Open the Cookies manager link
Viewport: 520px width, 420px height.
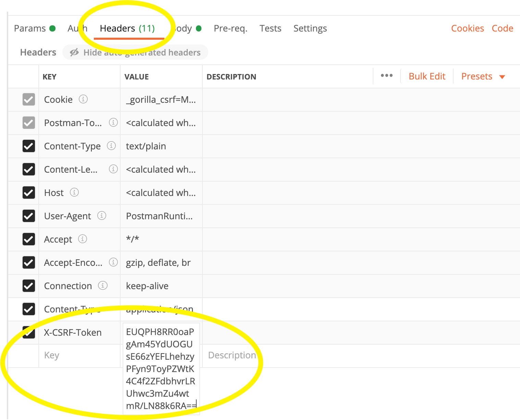click(x=468, y=28)
